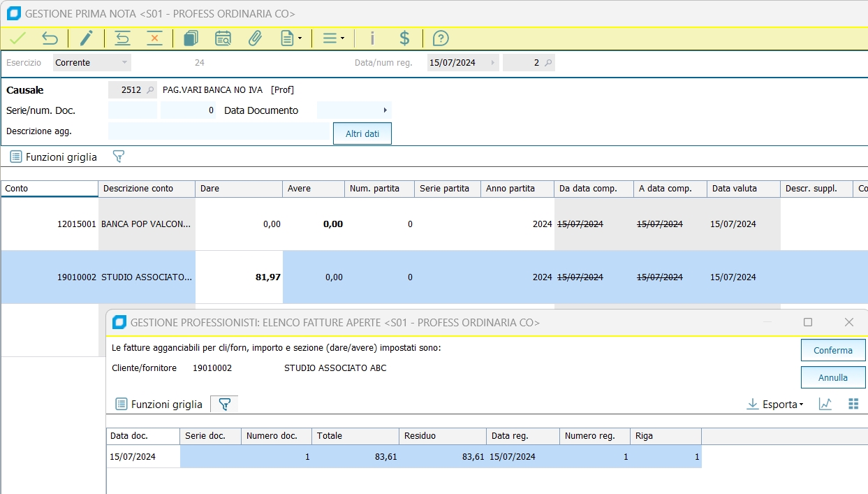Click the undo arrow toolbar icon
The image size is (868, 494).
(x=50, y=38)
